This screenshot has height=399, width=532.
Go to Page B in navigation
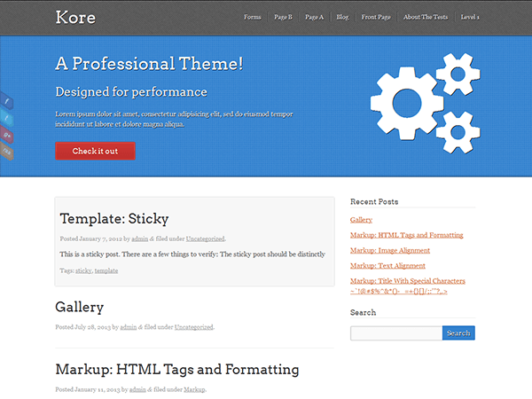pyautogui.click(x=283, y=17)
